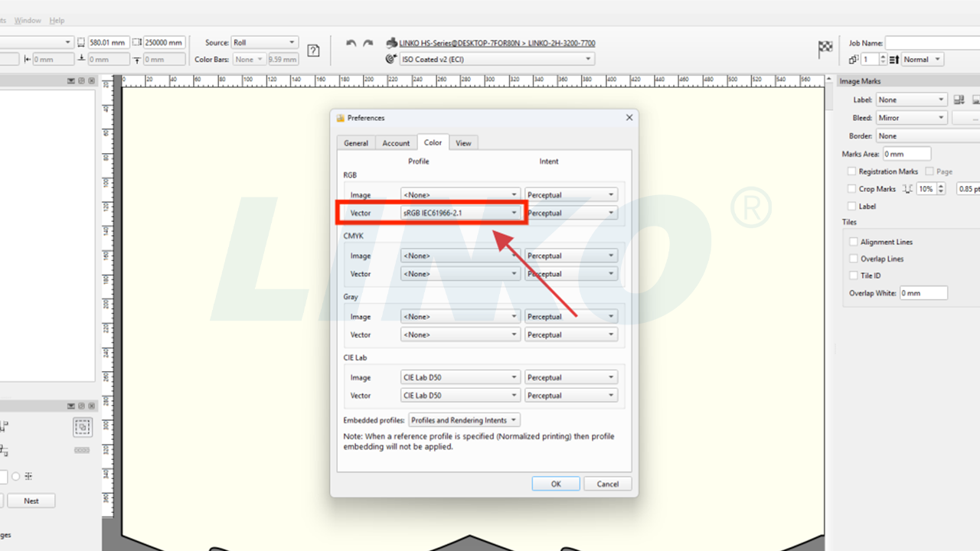Screen dimensions: 980x551
Task: Click the Nest button
Action: (x=31, y=500)
